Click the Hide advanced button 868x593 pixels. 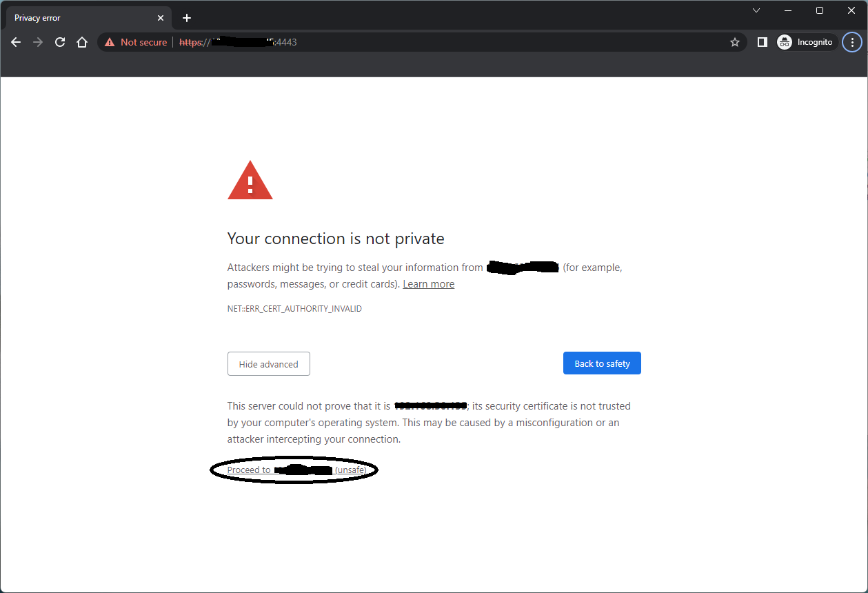268,363
